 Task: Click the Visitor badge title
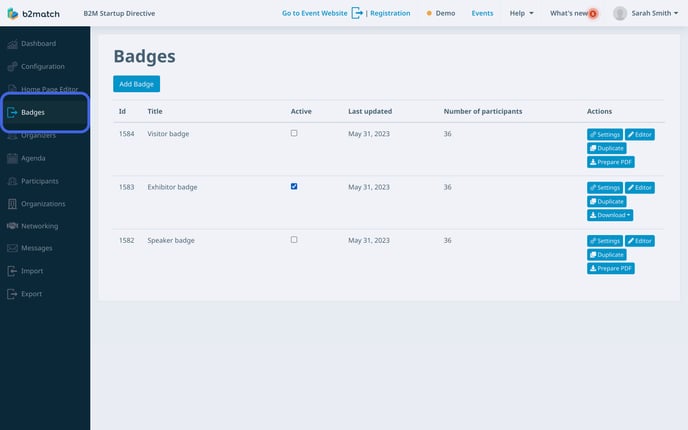(168, 134)
